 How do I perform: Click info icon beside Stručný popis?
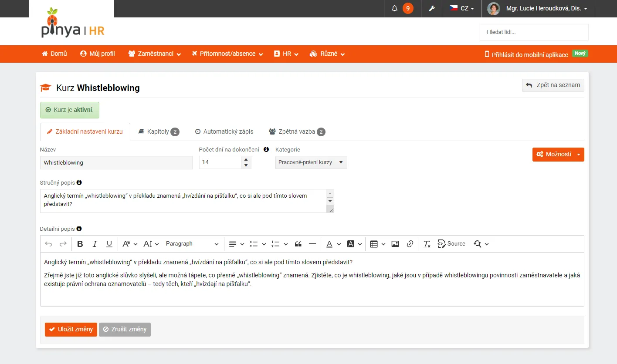[x=79, y=183]
